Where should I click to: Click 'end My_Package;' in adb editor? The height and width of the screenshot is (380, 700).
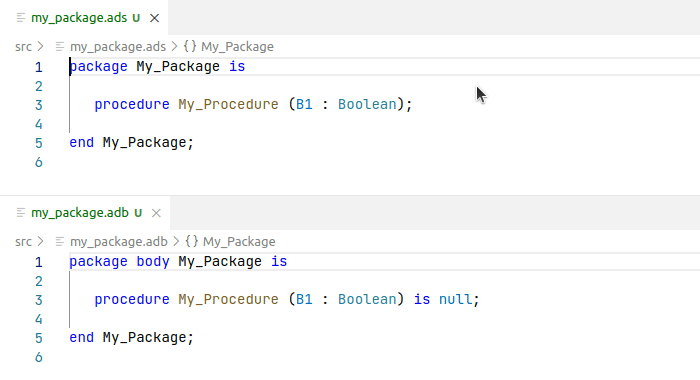click(x=131, y=338)
